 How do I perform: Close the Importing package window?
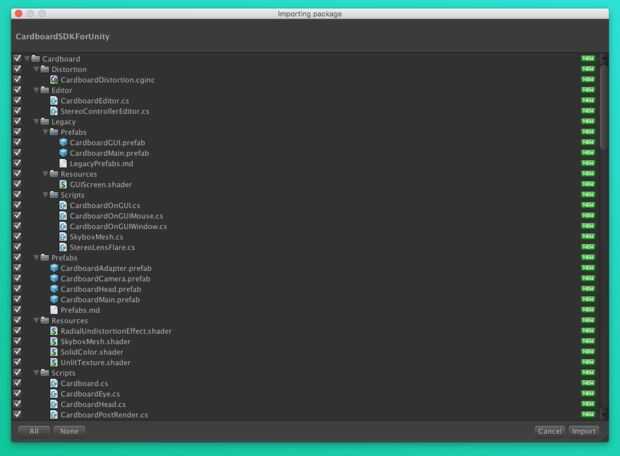pyautogui.click(x=19, y=13)
